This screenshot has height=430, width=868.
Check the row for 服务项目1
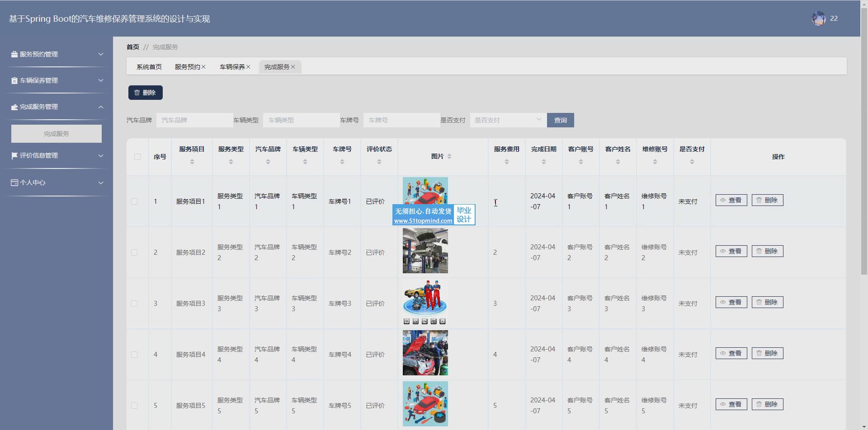point(134,201)
